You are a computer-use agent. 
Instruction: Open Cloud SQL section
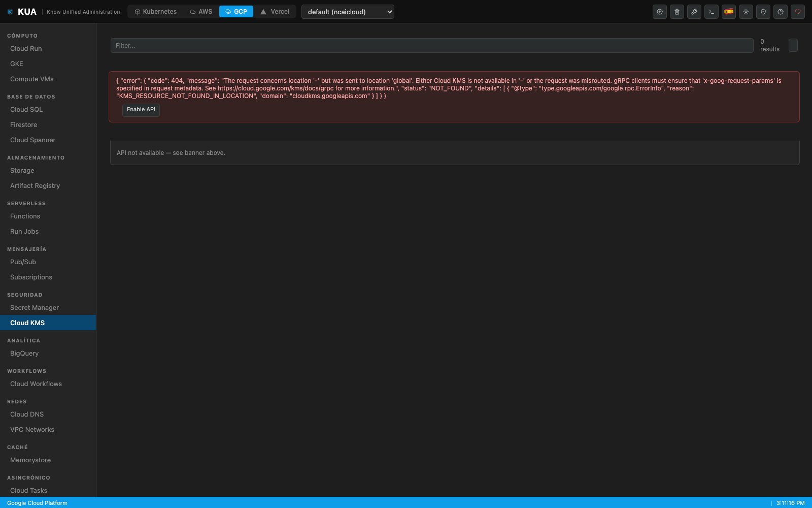[x=48, y=110]
